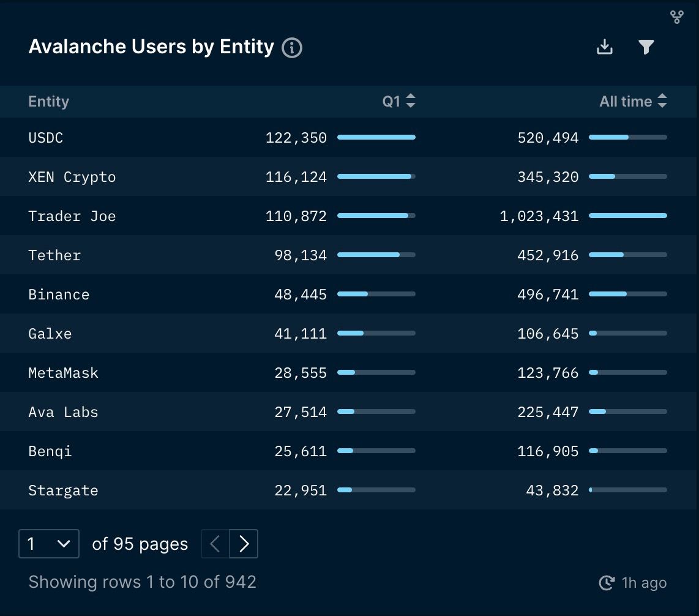Select the USDC entity entry
The width and height of the screenshot is (699, 616).
click(45, 137)
